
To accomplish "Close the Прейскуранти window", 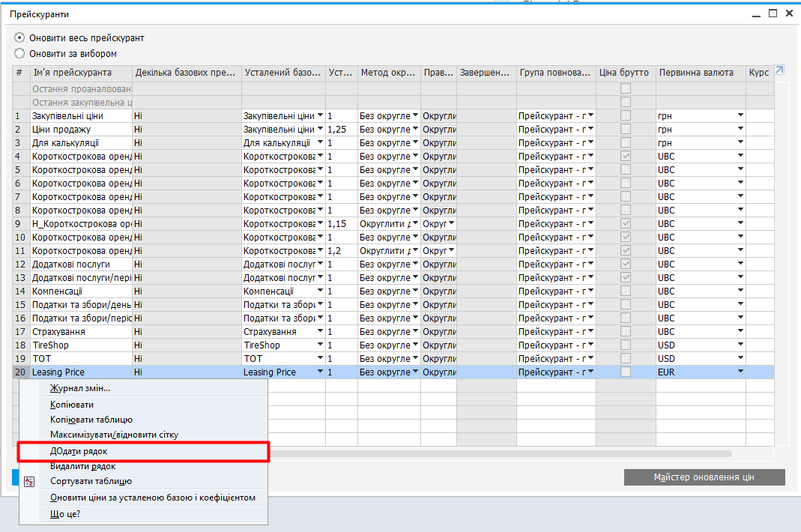I will pos(789,13).
